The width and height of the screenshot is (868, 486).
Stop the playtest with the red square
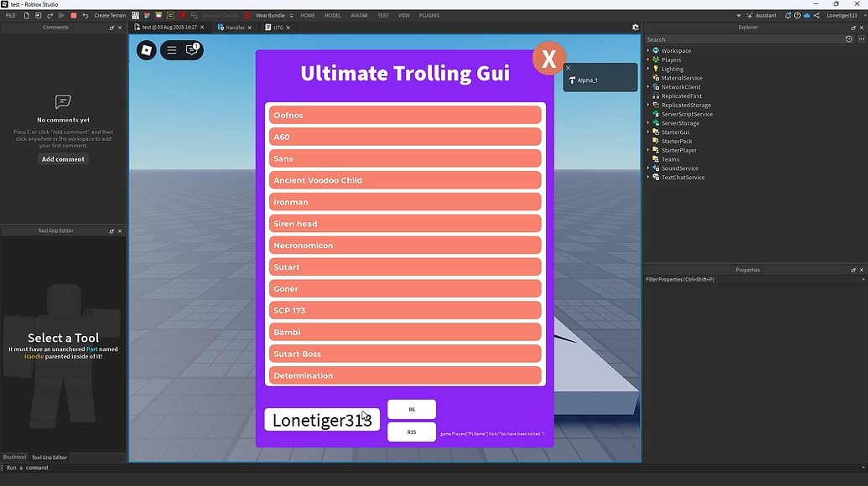74,15
